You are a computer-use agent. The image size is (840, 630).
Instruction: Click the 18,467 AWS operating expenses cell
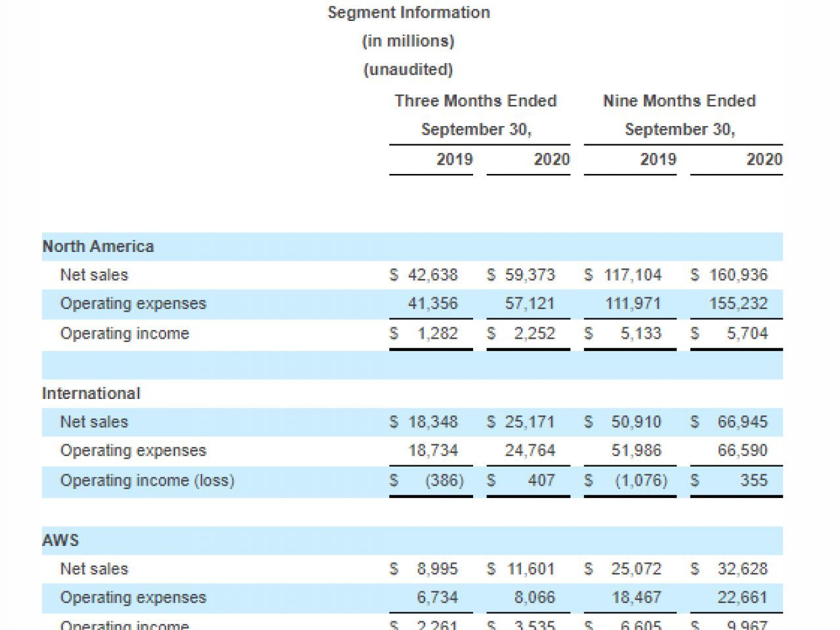[x=637, y=598]
